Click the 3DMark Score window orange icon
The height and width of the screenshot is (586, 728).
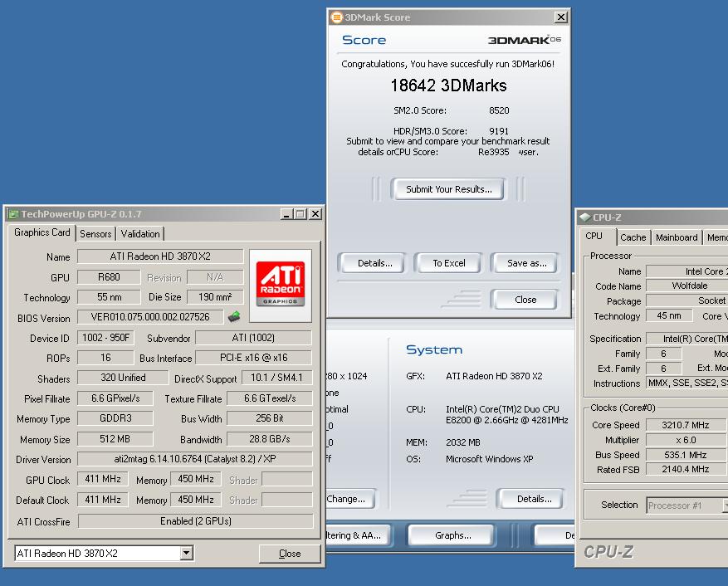coord(337,17)
